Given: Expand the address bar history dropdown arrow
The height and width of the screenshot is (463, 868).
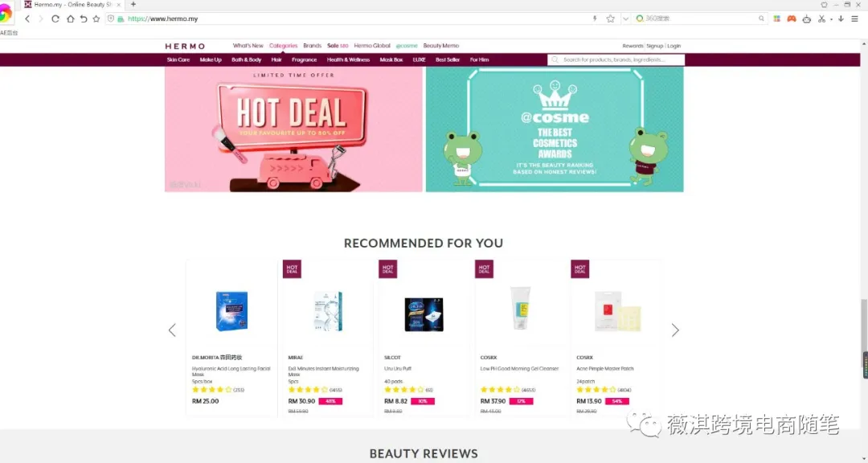Looking at the screenshot, I should [x=625, y=18].
